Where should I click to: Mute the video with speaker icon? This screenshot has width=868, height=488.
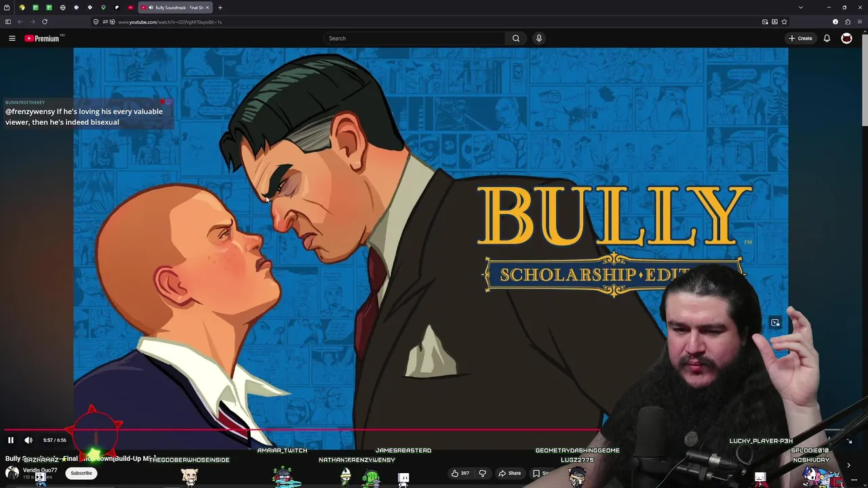28,440
